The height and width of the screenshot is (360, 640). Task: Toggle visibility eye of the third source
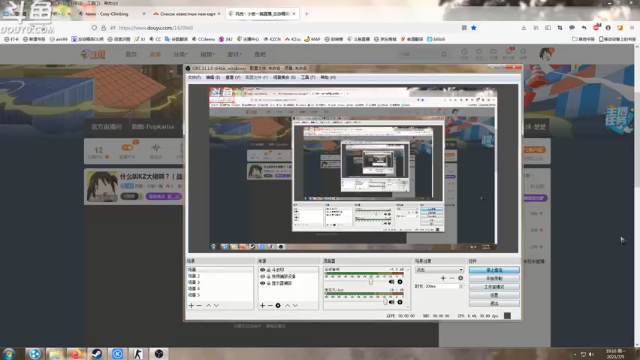(262, 283)
